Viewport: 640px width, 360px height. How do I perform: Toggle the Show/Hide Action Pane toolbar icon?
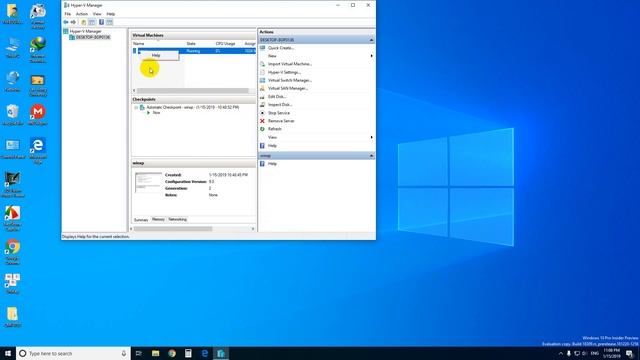(x=109, y=22)
